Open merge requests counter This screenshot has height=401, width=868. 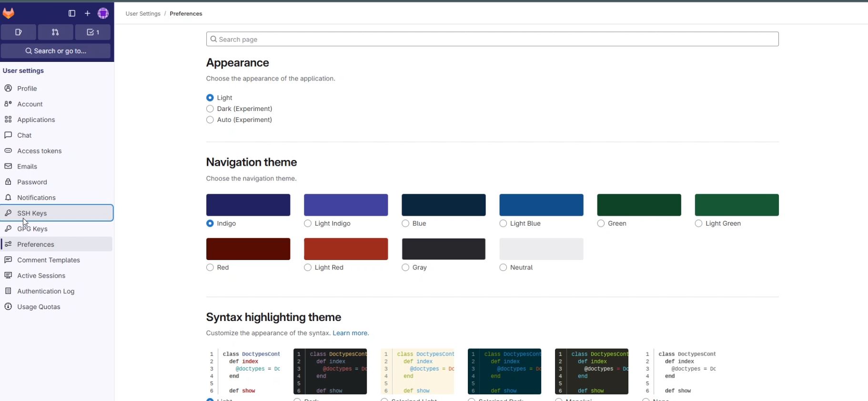(x=55, y=32)
